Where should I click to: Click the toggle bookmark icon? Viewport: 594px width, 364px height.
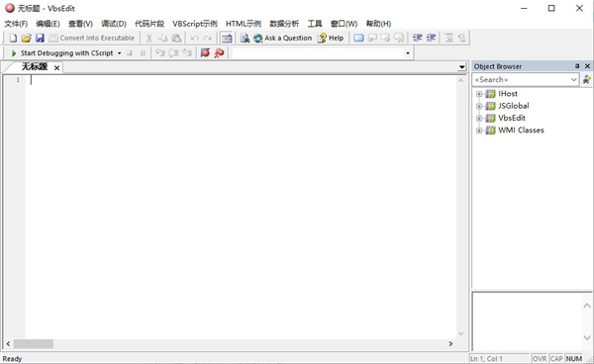pos(358,38)
